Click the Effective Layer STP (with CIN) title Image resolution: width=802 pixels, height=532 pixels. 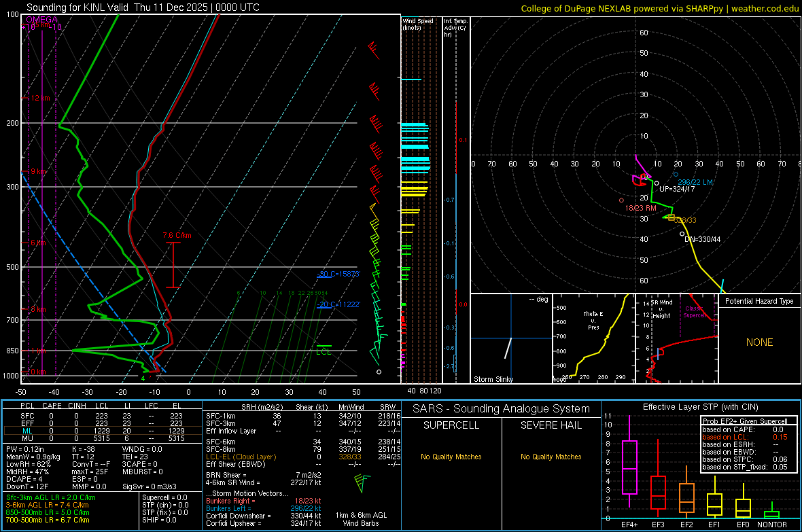point(700,407)
